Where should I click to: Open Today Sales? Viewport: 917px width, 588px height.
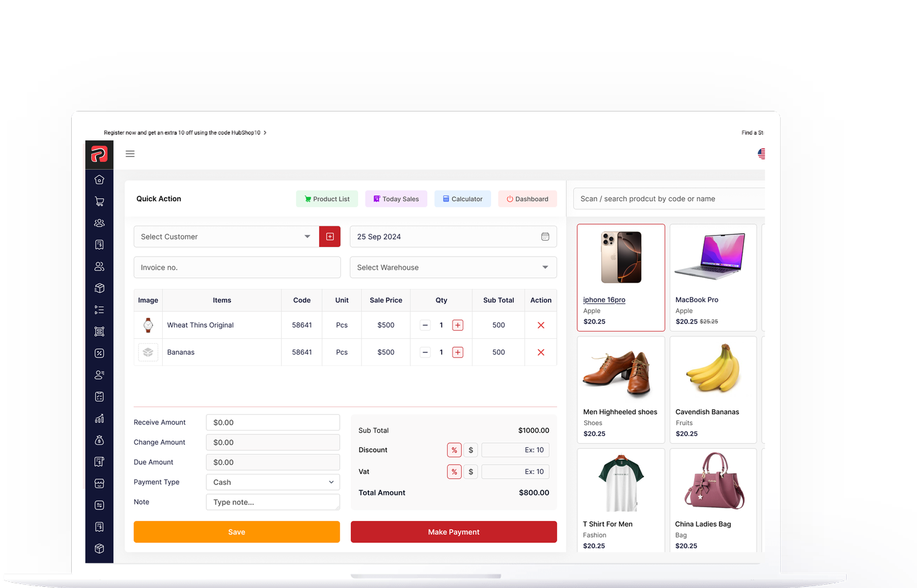point(396,199)
